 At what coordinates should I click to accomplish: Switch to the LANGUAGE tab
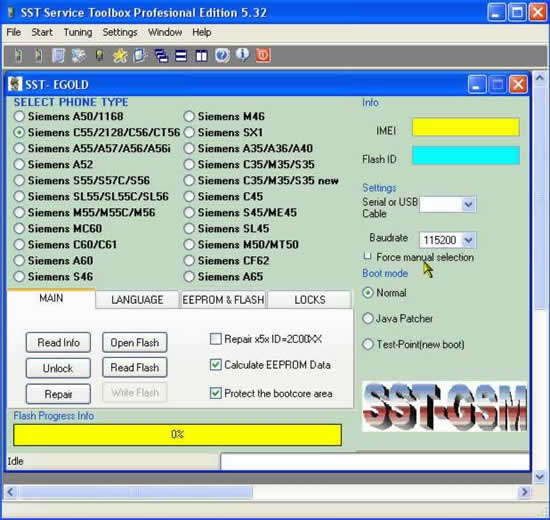[137, 300]
